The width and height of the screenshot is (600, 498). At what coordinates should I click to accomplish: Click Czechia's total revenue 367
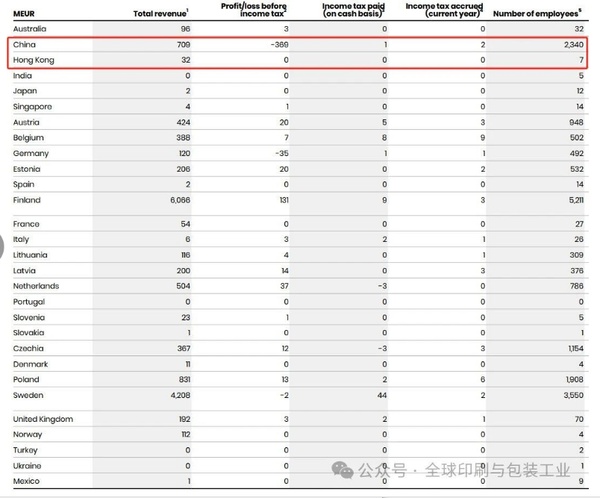coord(184,349)
